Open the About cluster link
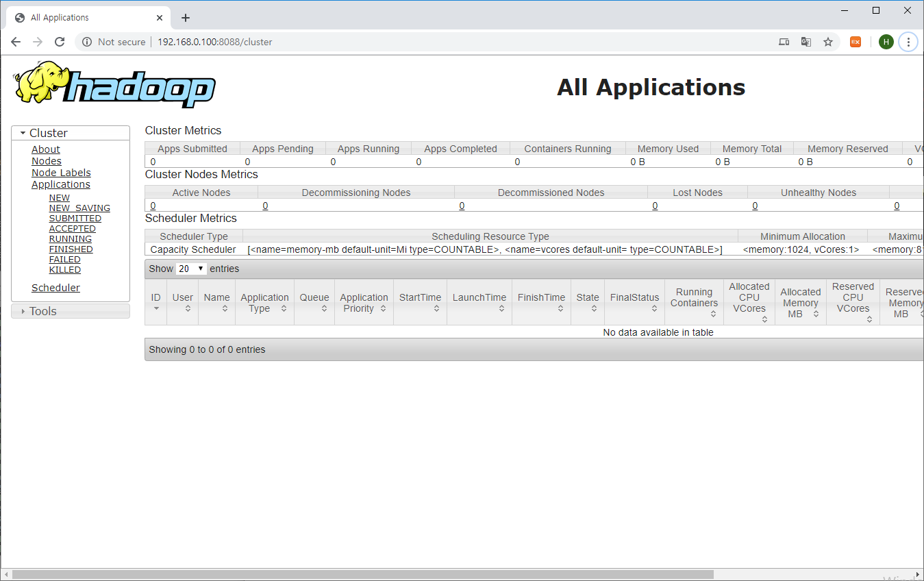The width and height of the screenshot is (924, 581). coord(46,149)
